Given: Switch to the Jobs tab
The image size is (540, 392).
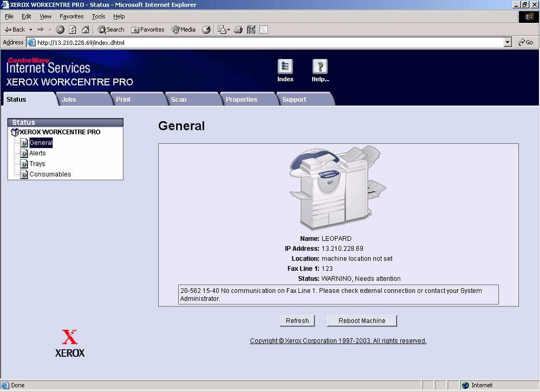Looking at the screenshot, I should click(x=84, y=99).
